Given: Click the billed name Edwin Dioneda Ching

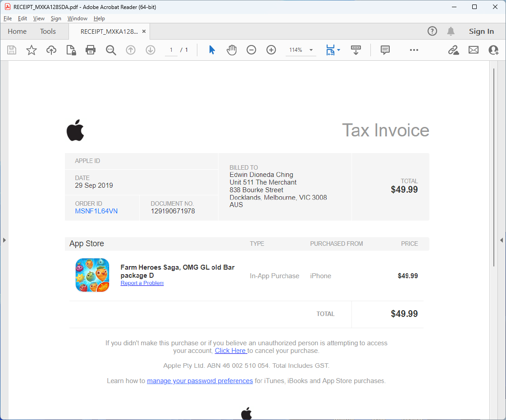Looking at the screenshot, I should [x=261, y=175].
